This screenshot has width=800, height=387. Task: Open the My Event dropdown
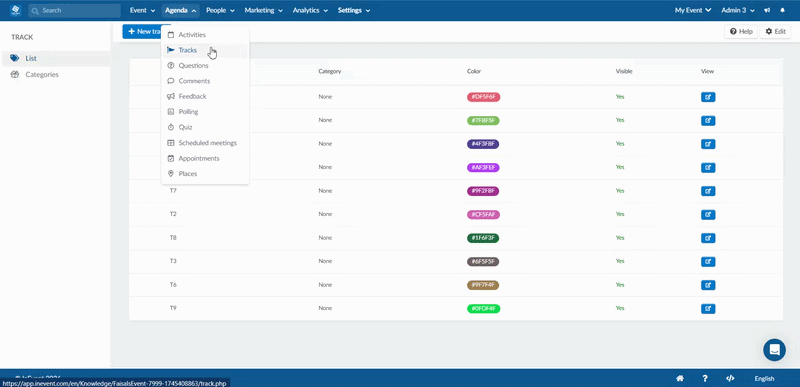coord(693,10)
